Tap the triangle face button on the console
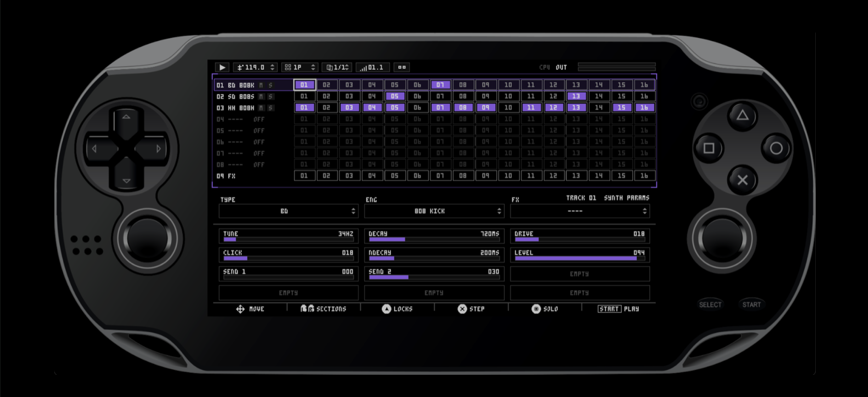The image size is (868, 397). point(742,116)
